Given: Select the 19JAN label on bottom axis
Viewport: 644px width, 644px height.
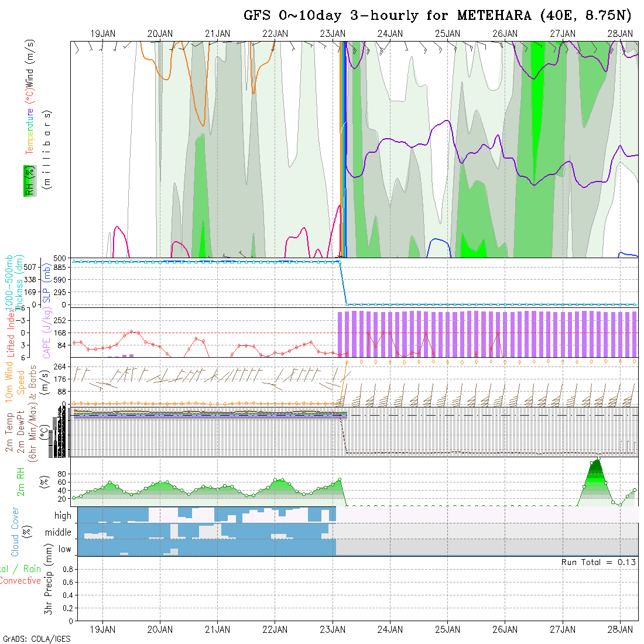Looking at the screenshot, I should tap(102, 629).
